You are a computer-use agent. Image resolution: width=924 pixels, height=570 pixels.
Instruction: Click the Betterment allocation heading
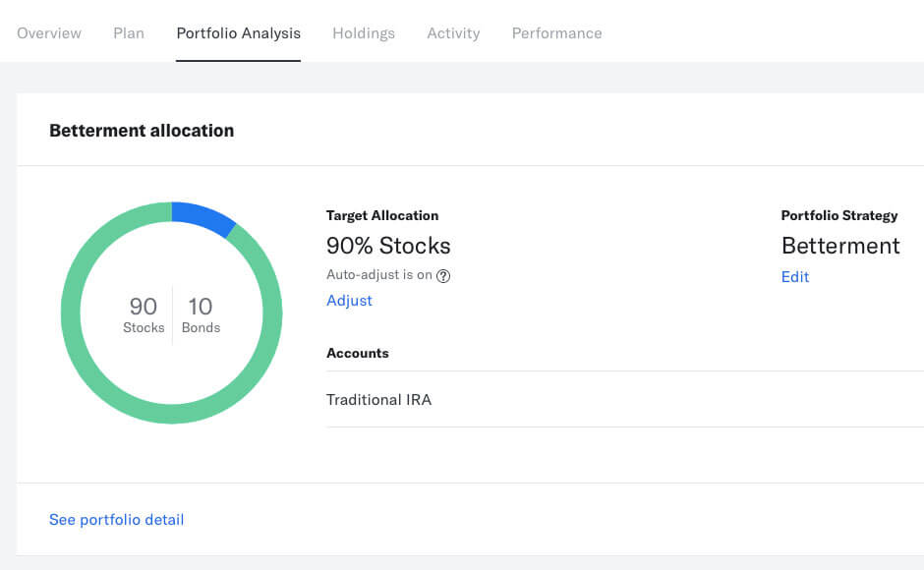pyautogui.click(x=142, y=131)
